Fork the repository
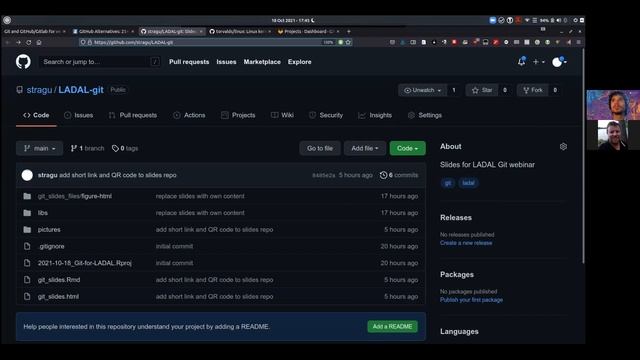The width and height of the screenshot is (640, 360). (x=533, y=90)
